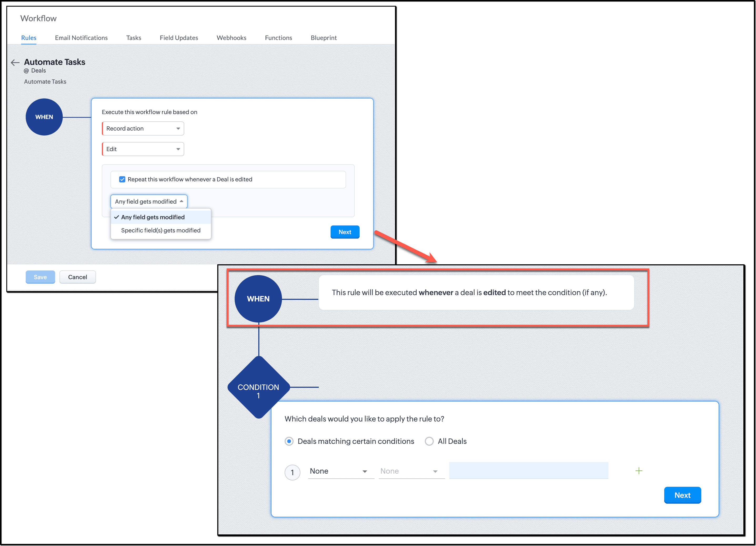
Task: Click the Cancel button
Action: pyautogui.click(x=77, y=277)
